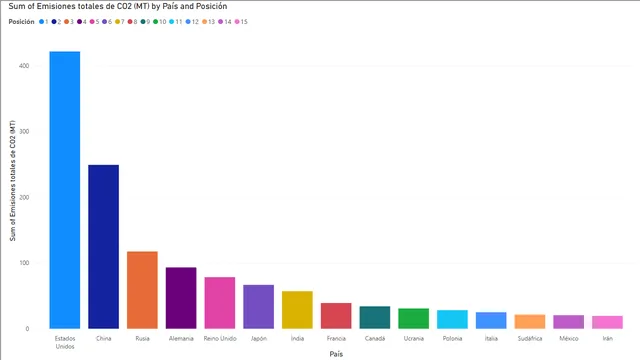This screenshot has width=640, height=360.
Task: Click legend swatch for Posición 4
Action: [80, 22]
